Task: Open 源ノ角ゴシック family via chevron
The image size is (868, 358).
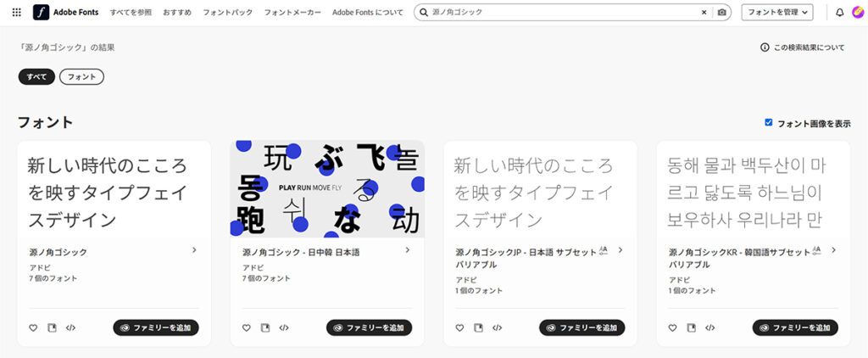Action: click(x=194, y=250)
